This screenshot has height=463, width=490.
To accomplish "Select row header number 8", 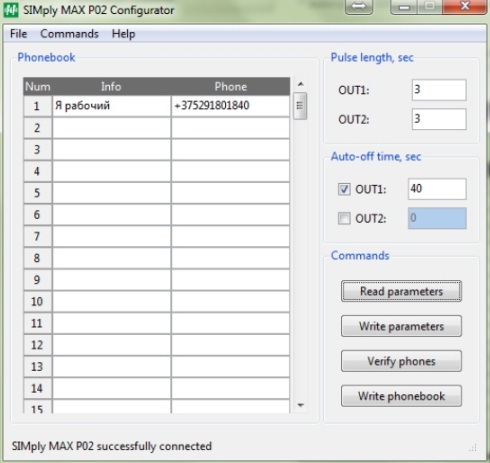I will tap(38, 258).
